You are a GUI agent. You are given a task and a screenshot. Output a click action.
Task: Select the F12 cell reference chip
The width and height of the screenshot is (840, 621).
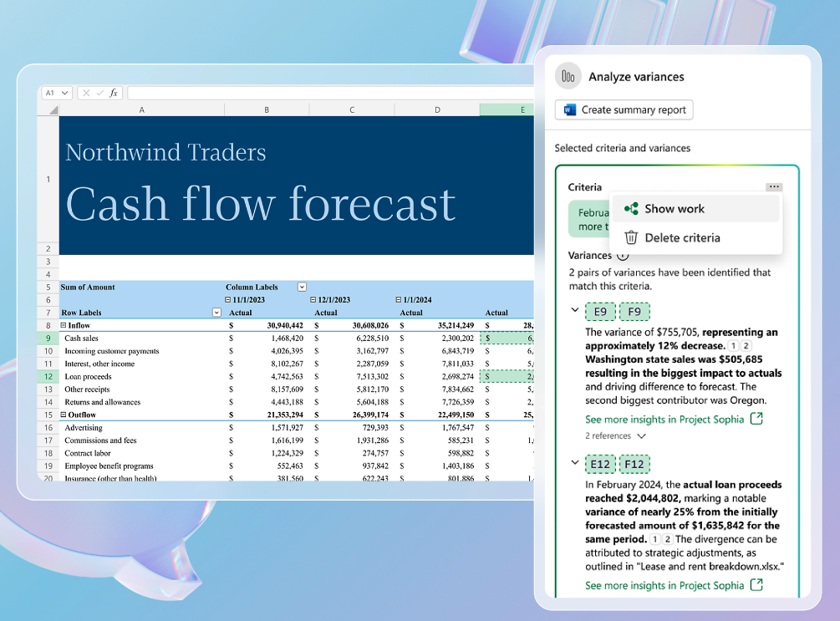(634, 464)
